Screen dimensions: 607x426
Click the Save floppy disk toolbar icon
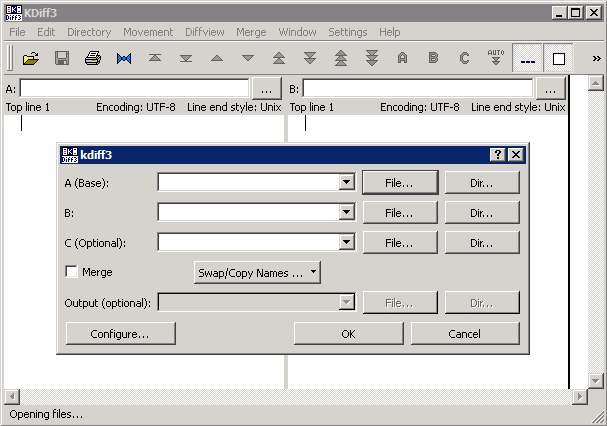click(62, 58)
